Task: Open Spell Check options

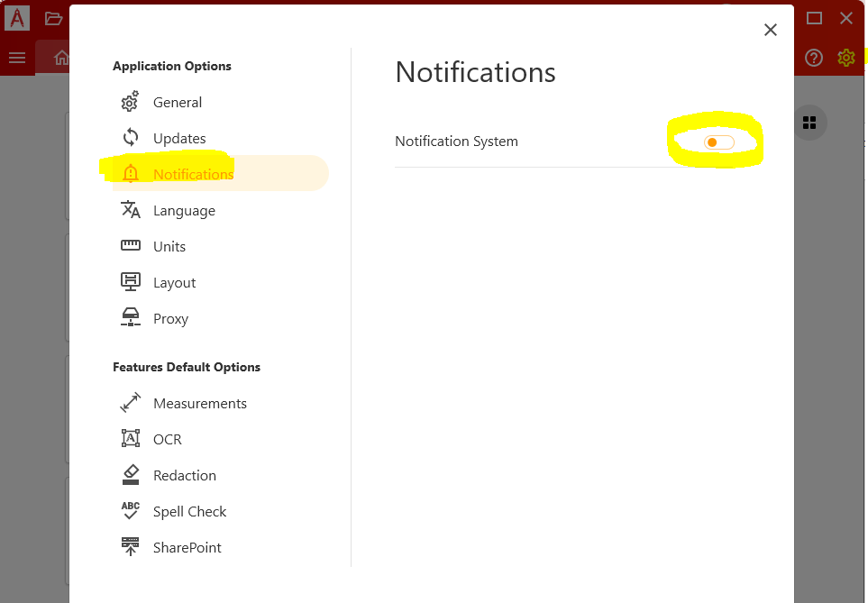Action: point(189,512)
